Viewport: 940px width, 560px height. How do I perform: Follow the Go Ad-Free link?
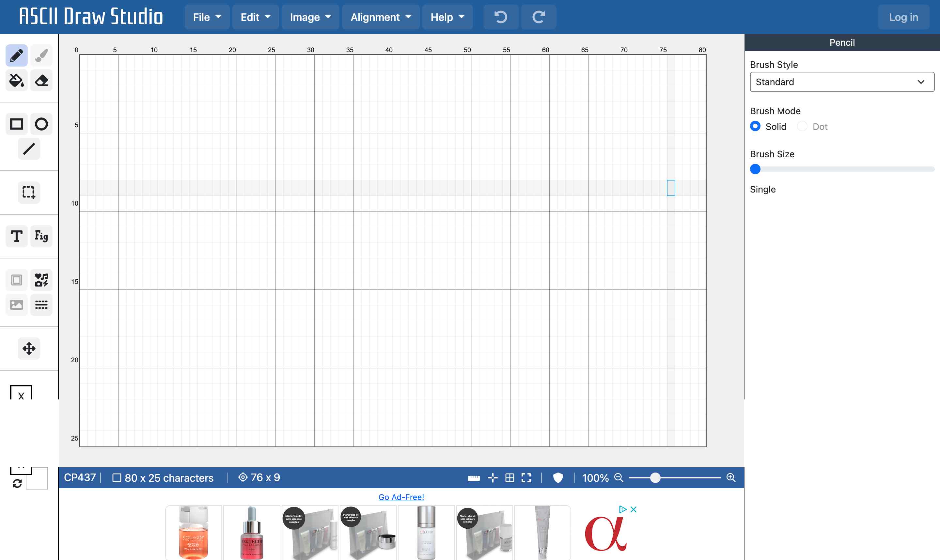pos(401,497)
